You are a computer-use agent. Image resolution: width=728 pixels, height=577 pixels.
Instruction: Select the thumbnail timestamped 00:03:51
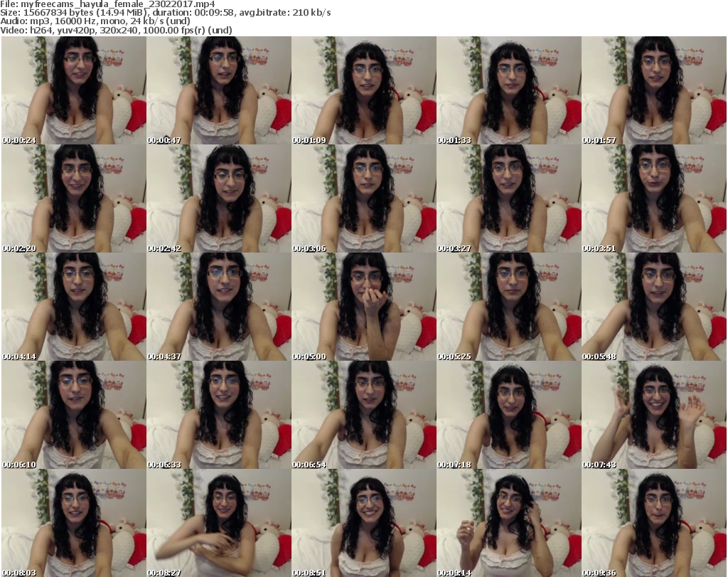click(x=654, y=198)
